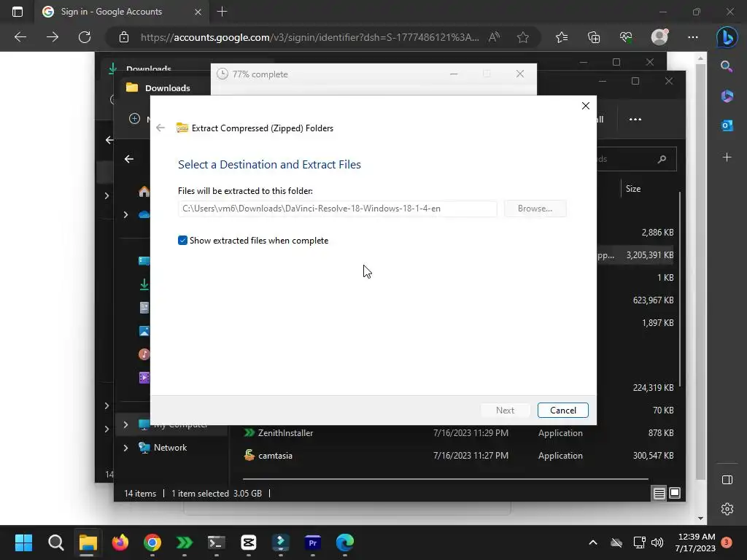Click the site lock icon in address bar
This screenshot has height=560, width=747.
[124, 37]
